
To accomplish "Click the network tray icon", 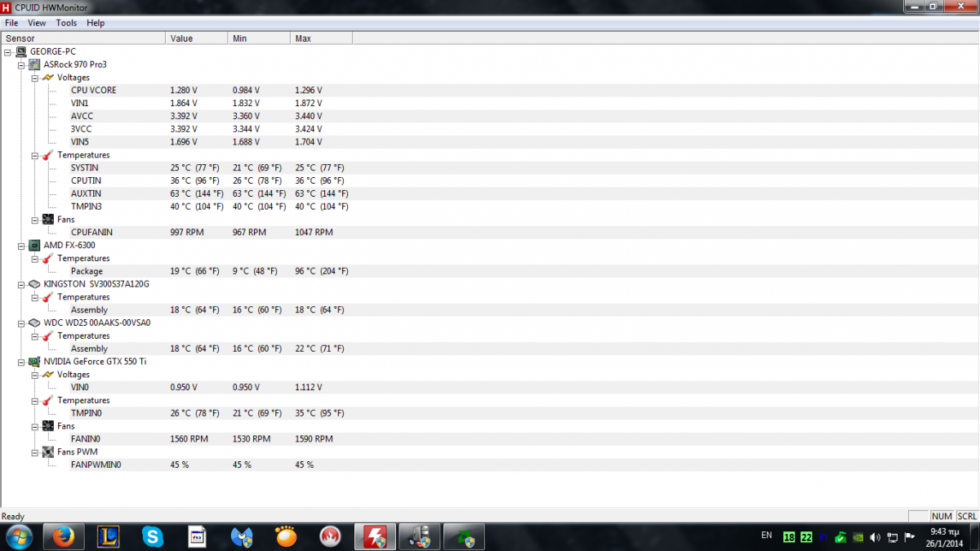I will [892, 537].
